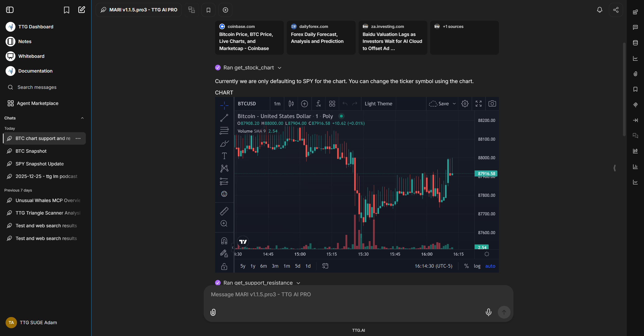
Task: Open the emoji drawing tool
Action: (x=224, y=194)
